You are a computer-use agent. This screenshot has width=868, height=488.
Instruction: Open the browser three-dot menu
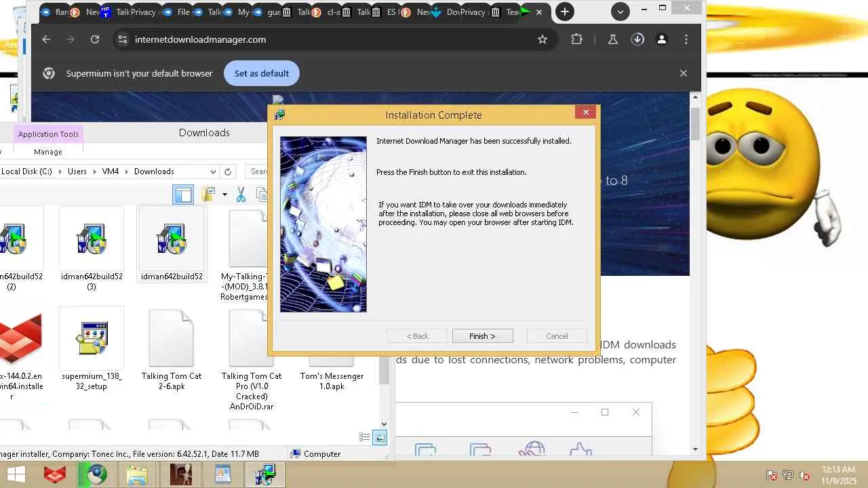click(686, 39)
